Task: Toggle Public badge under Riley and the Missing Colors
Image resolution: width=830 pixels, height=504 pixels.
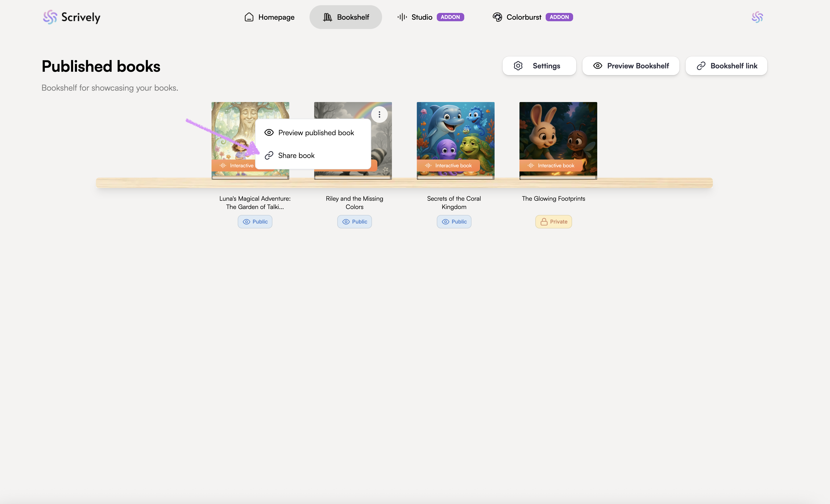Action: [x=354, y=221]
